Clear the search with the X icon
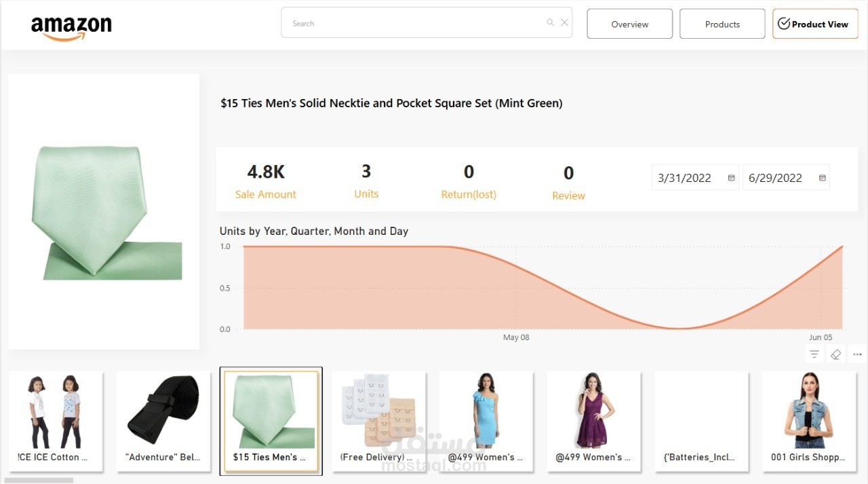 point(564,22)
